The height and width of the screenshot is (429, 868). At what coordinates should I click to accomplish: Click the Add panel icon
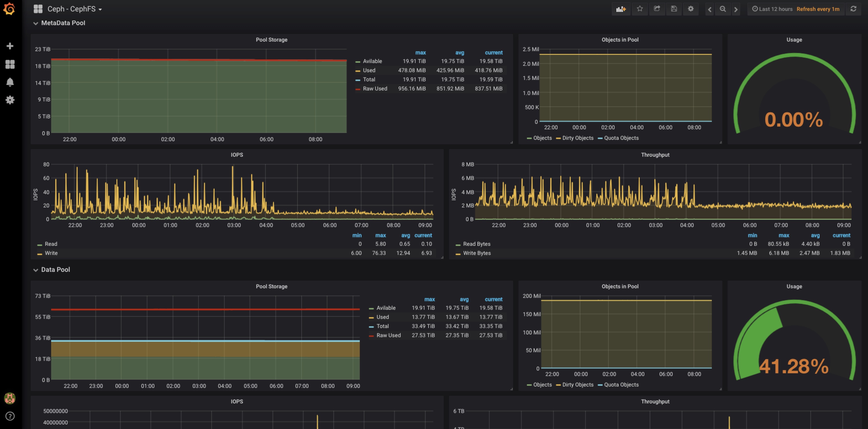pyautogui.click(x=621, y=9)
